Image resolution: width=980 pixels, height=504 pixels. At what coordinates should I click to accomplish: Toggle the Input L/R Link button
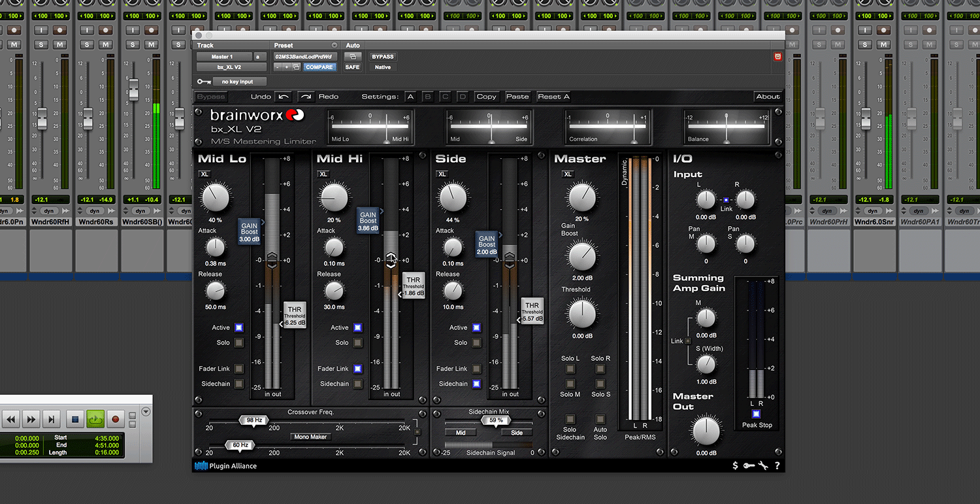pos(726,200)
